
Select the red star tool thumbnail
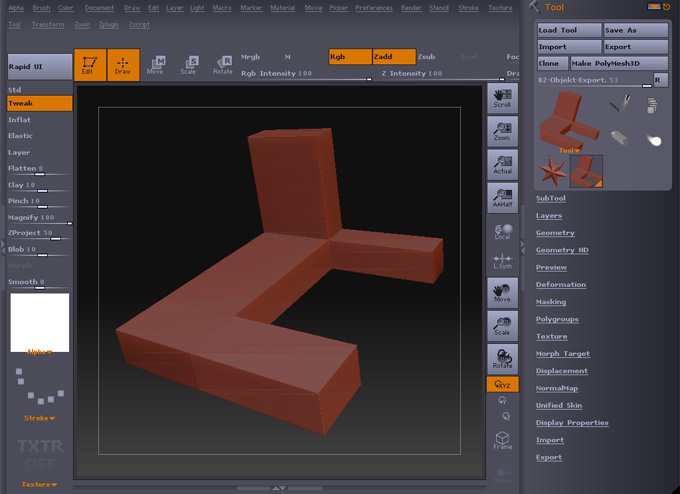point(552,172)
